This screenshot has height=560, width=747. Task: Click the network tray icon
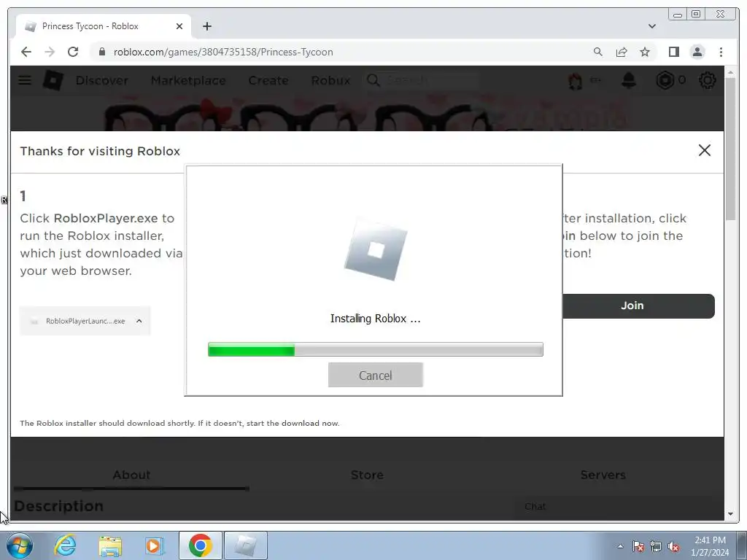(x=656, y=546)
